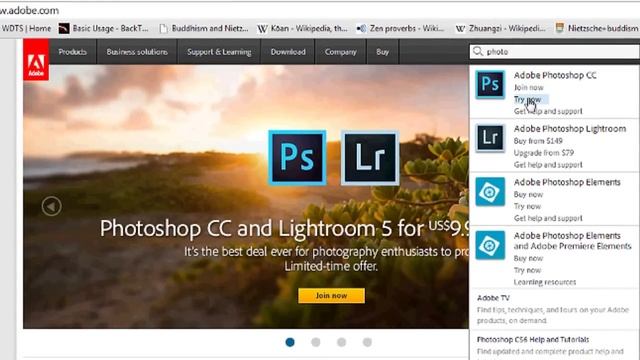
Task: Open Adobe Photoshop CC result title
Action: tap(555, 75)
